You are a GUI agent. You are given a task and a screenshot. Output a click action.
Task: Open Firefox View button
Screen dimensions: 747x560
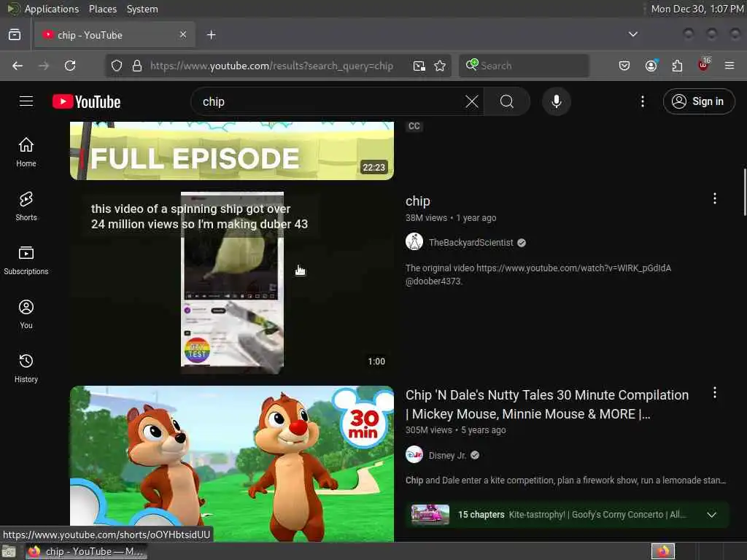tap(15, 35)
